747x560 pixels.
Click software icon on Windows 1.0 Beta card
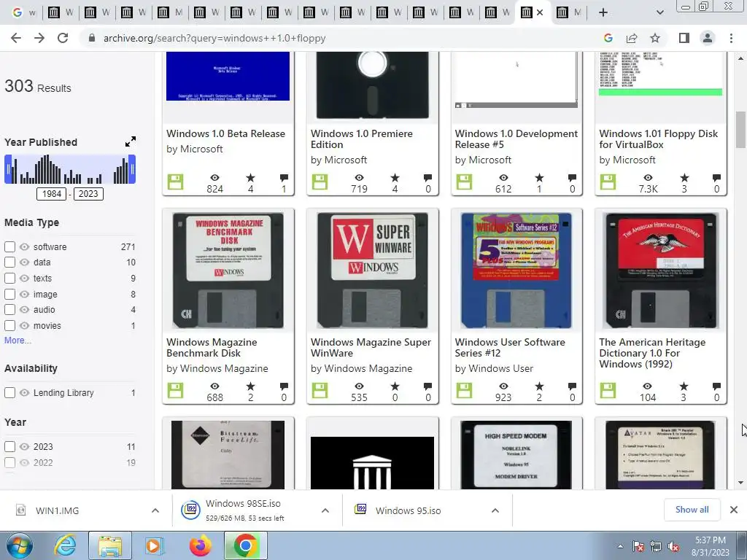pos(175,182)
